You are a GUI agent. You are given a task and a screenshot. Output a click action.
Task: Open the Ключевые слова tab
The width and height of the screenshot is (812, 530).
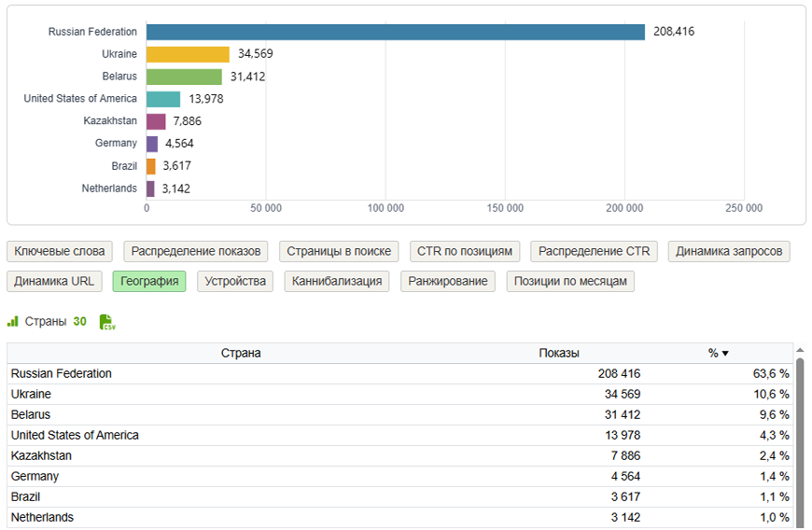click(60, 251)
